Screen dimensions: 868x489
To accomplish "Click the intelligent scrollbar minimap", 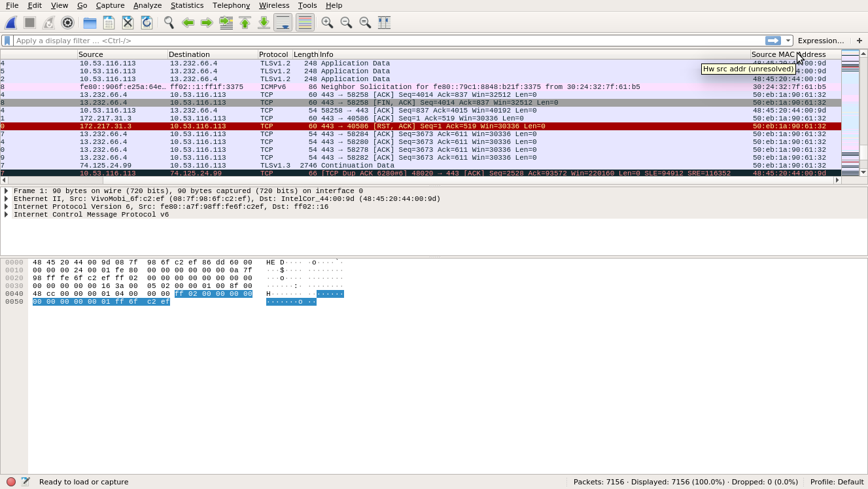I will 850,113.
